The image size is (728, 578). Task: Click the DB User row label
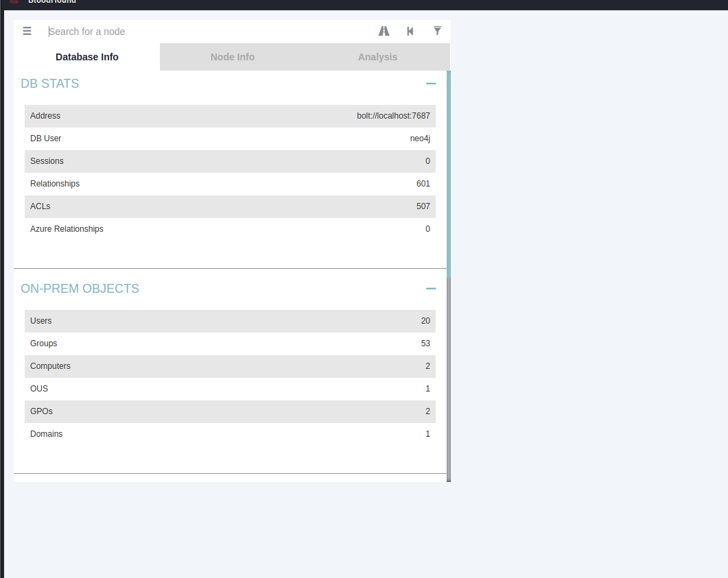tap(45, 139)
